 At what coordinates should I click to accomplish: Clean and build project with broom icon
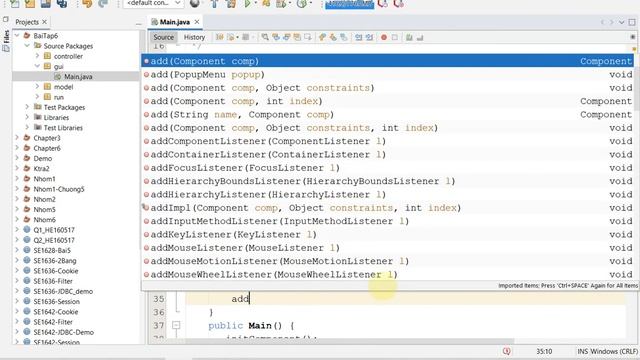(x=231, y=4)
